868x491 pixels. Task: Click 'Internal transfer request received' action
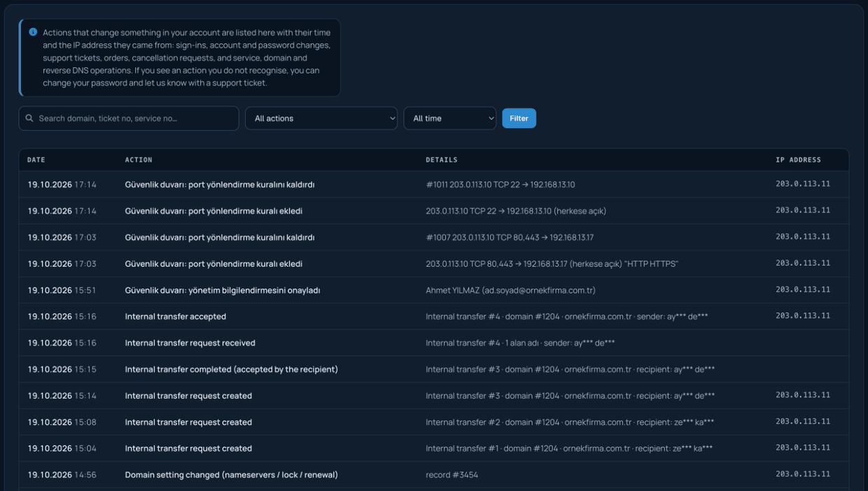click(x=190, y=343)
